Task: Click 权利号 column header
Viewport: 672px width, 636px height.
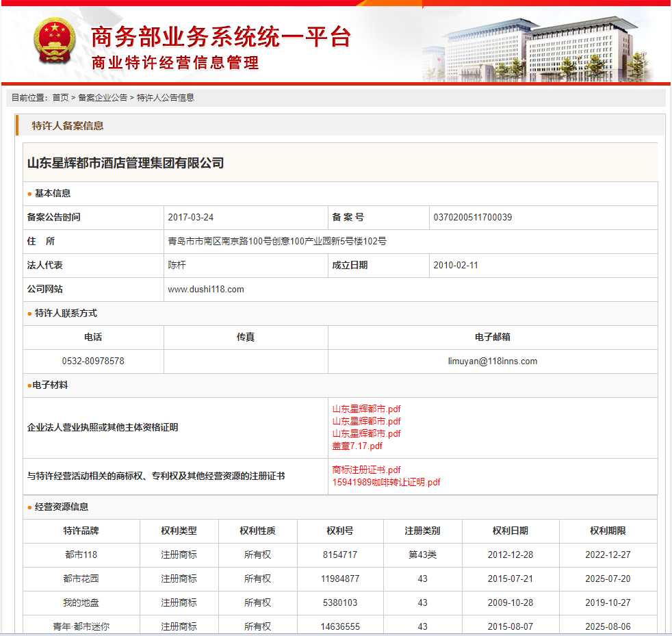Action: 340,531
